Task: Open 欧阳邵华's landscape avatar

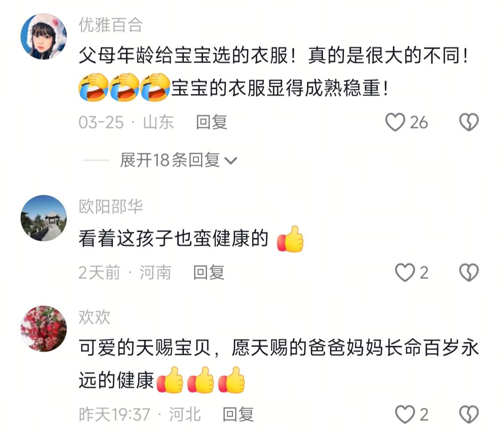Action: pyautogui.click(x=43, y=218)
